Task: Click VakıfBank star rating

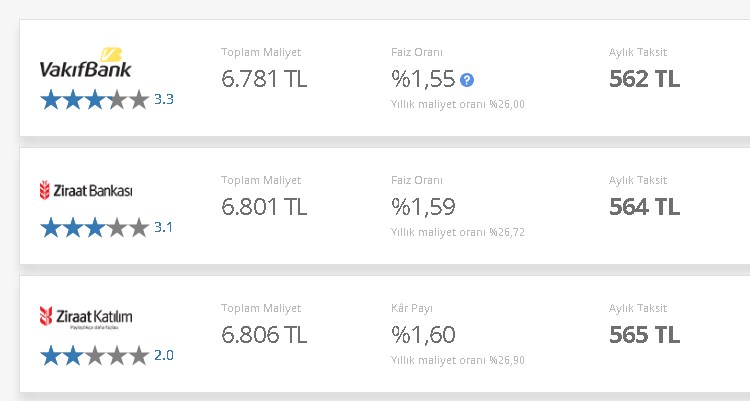Action: pos(95,100)
